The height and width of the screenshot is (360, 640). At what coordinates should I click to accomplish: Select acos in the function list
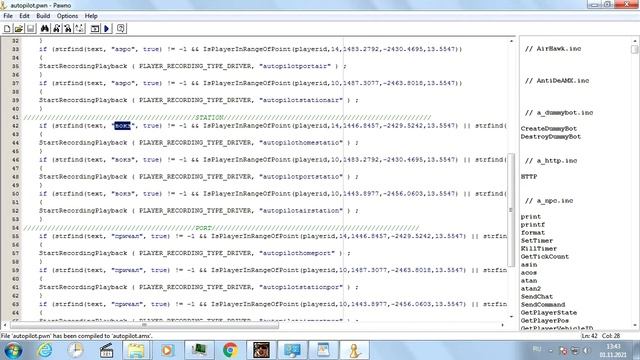[x=529, y=273]
